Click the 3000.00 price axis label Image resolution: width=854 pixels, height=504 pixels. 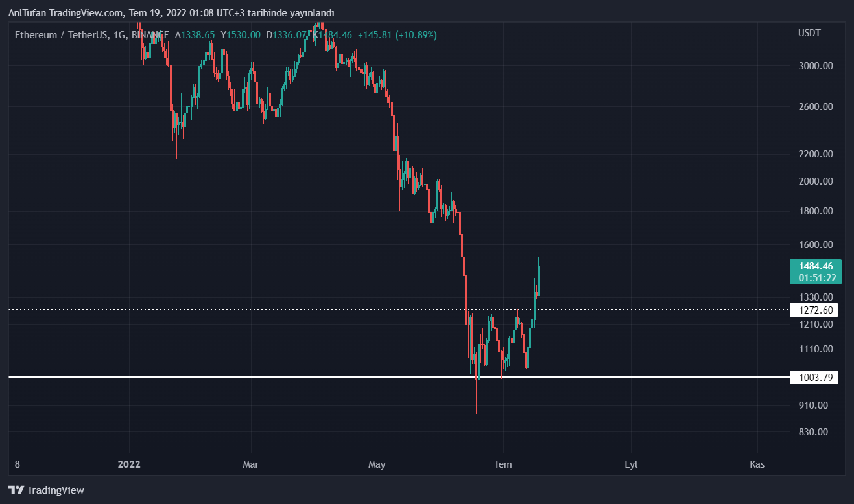tap(816, 66)
